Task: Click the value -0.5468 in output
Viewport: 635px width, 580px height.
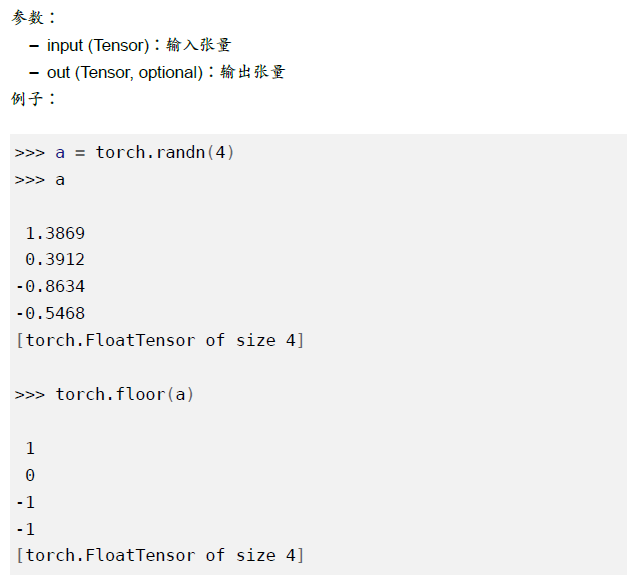Action: pyautogui.click(x=51, y=313)
